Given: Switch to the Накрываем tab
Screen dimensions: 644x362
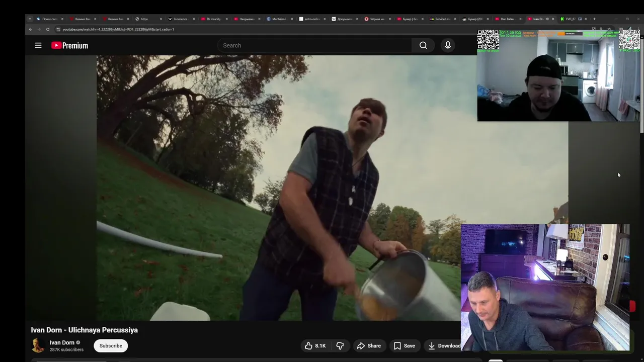Looking at the screenshot, I should (x=247, y=19).
